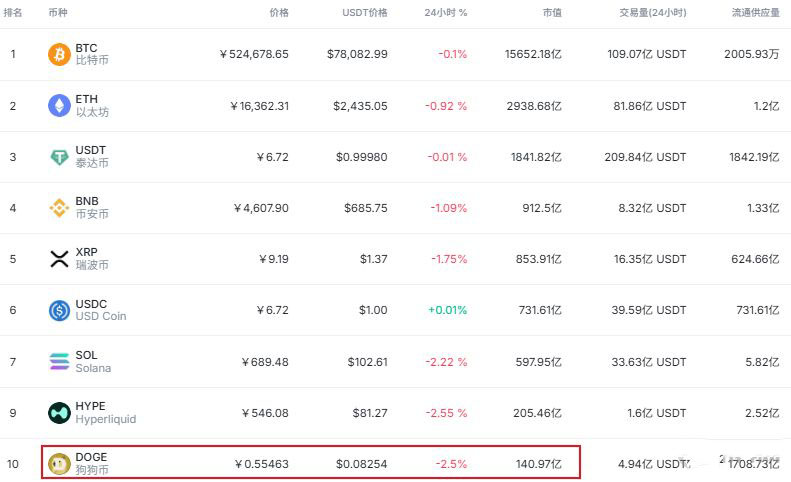The height and width of the screenshot is (482, 791).
Task: Sort by the 价格 column header
Action: (279, 13)
